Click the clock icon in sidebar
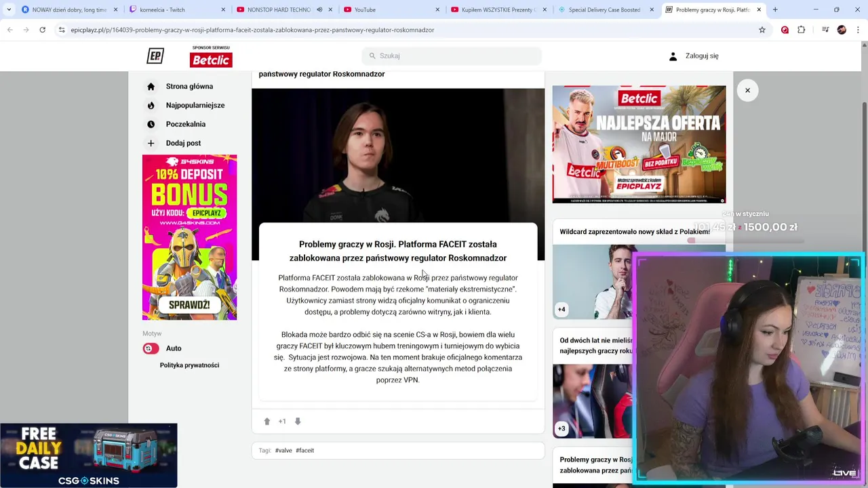The width and height of the screenshot is (868, 488). pyautogui.click(x=151, y=125)
